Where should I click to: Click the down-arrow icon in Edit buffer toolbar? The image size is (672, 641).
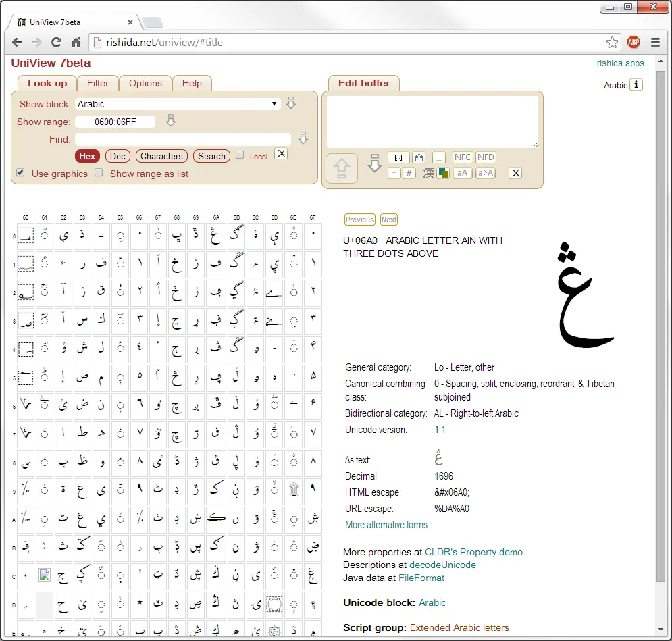[x=375, y=163]
